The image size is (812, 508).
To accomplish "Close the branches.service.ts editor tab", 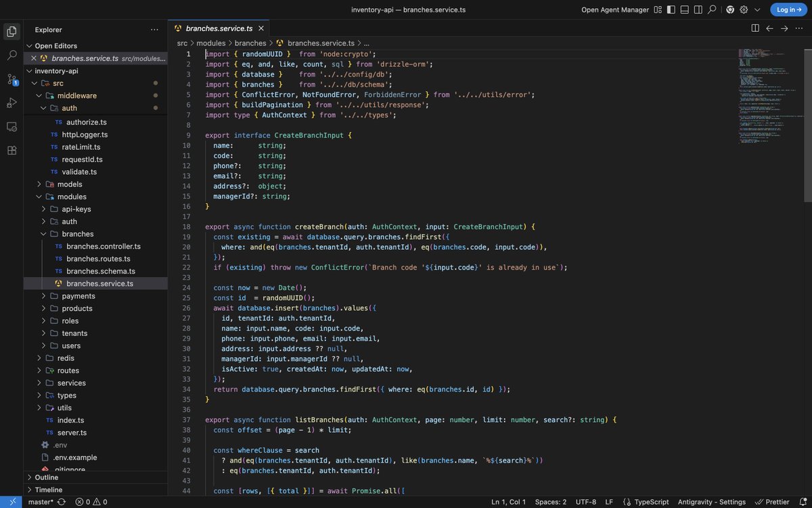I will click(261, 28).
